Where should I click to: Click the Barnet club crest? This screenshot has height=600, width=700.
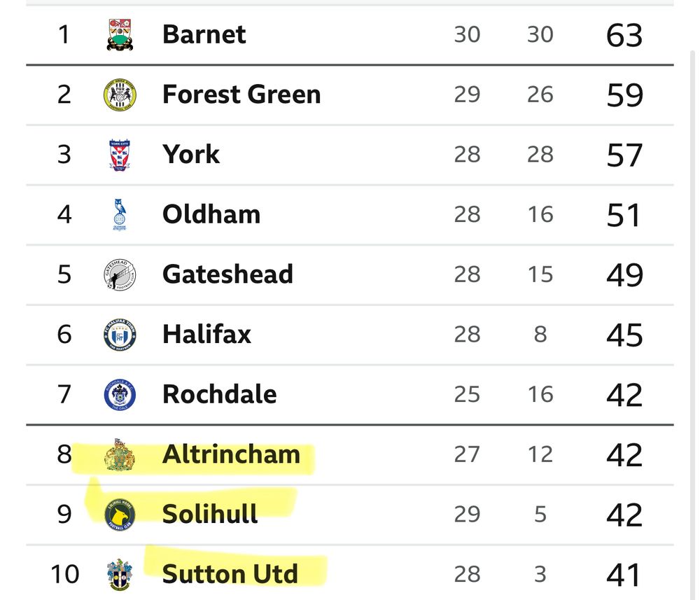(x=120, y=34)
